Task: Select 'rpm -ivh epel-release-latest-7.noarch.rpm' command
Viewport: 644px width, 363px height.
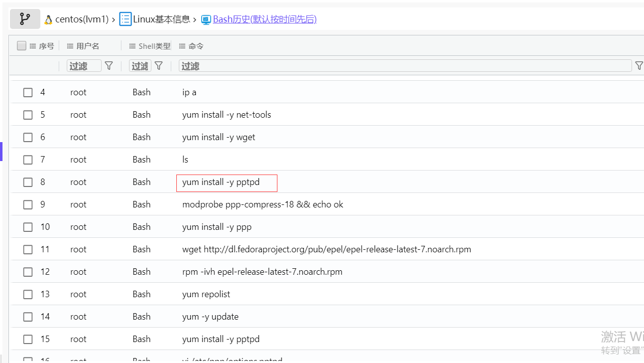Action: [x=262, y=272]
